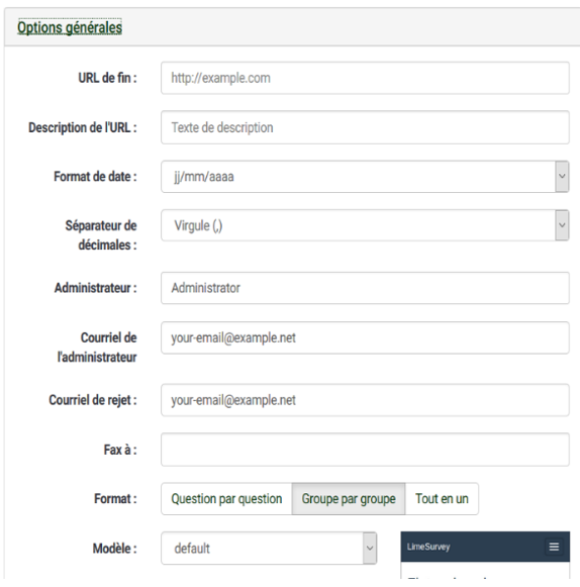This screenshot has height=587, width=580.
Task: Click the empty Fax à field
Action: point(365,450)
